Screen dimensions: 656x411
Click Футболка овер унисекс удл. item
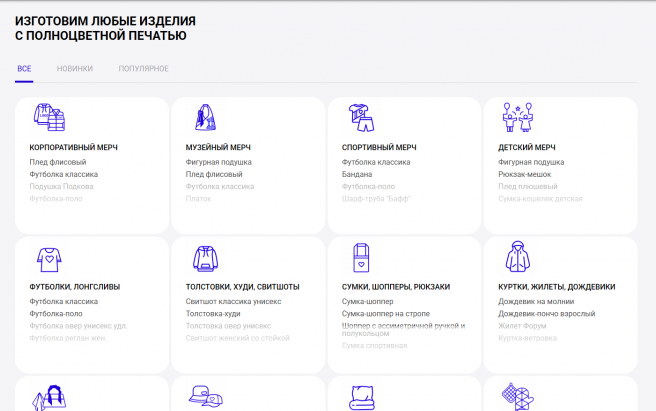(x=78, y=326)
